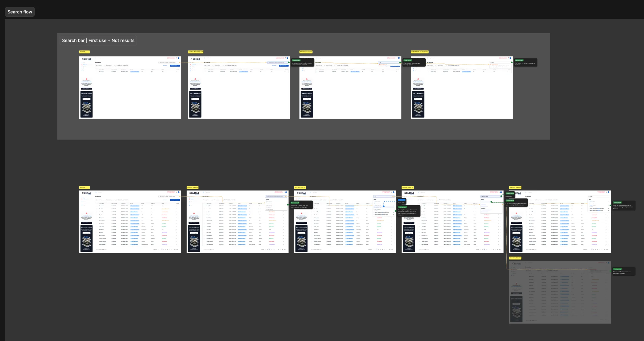Select the blue Interaction "Hover state" note
The height and width of the screenshot is (341, 644).
pos(402,201)
